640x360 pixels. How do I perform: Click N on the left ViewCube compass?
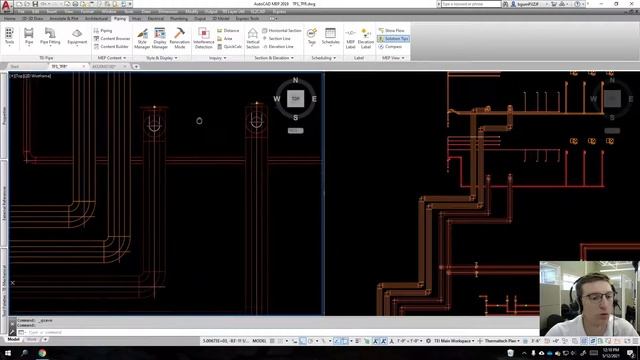click(296, 80)
